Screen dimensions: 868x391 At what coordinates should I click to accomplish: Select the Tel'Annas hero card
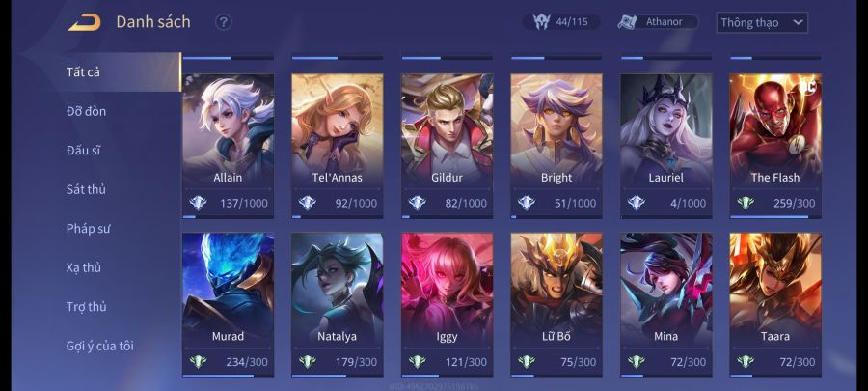(338, 146)
